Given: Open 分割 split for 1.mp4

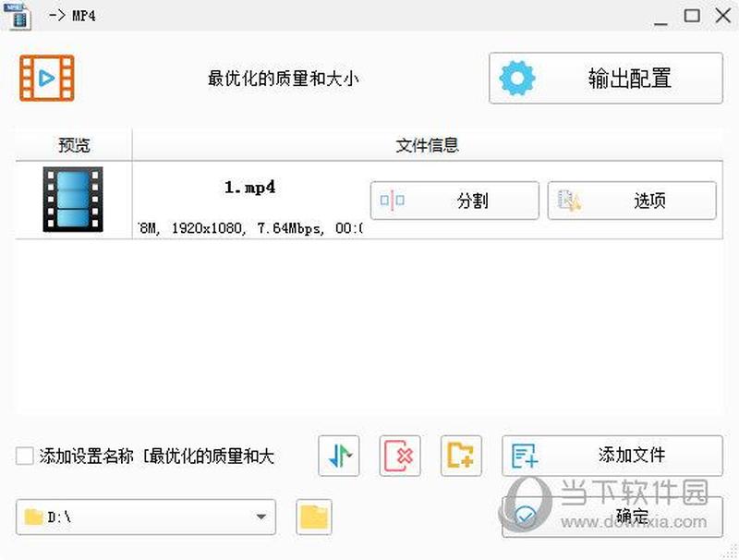Looking at the screenshot, I should [x=454, y=201].
